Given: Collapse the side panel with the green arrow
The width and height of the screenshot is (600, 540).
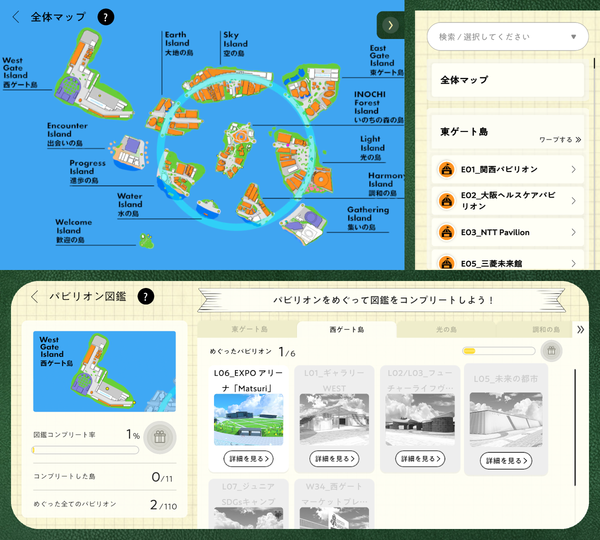Looking at the screenshot, I should [390, 25].
